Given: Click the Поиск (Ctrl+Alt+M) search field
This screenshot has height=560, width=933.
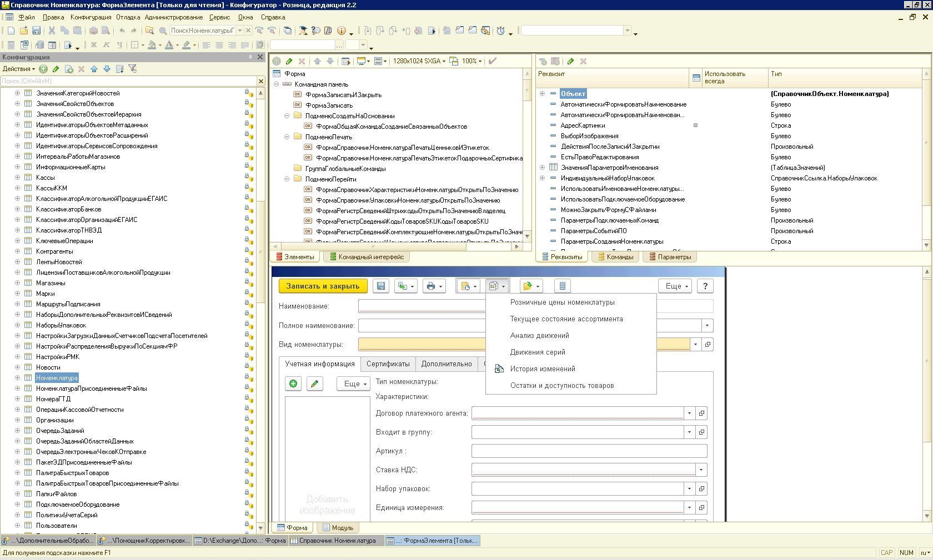Looking at the screenshot, I should pyautogui.click(x=128, y=81).
